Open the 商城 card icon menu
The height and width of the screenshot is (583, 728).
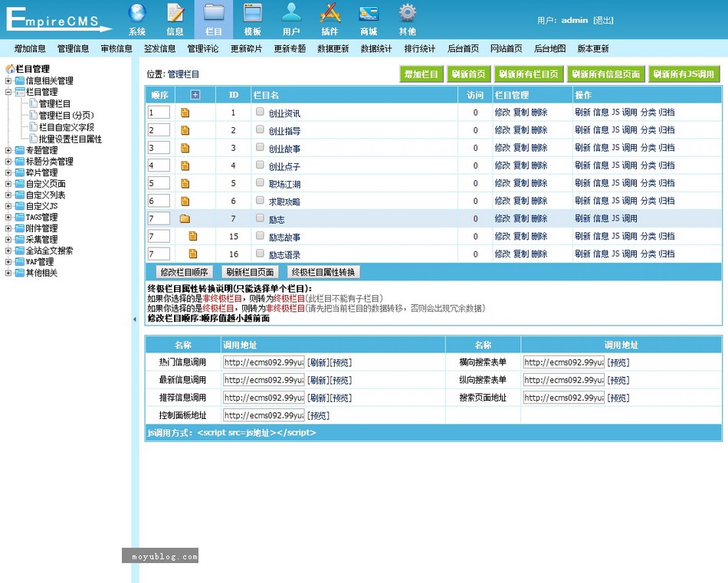[x=369, y=19]
